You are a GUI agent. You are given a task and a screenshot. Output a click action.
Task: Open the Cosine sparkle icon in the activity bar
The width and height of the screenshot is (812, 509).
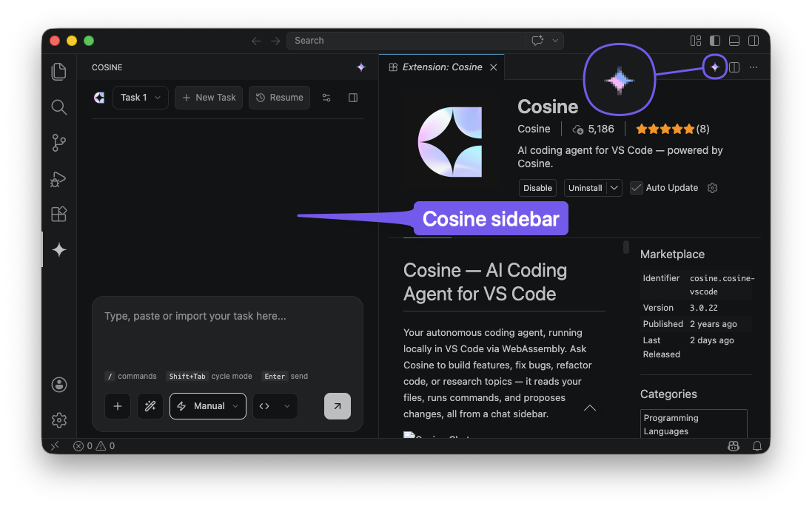[x=59, y=249]
